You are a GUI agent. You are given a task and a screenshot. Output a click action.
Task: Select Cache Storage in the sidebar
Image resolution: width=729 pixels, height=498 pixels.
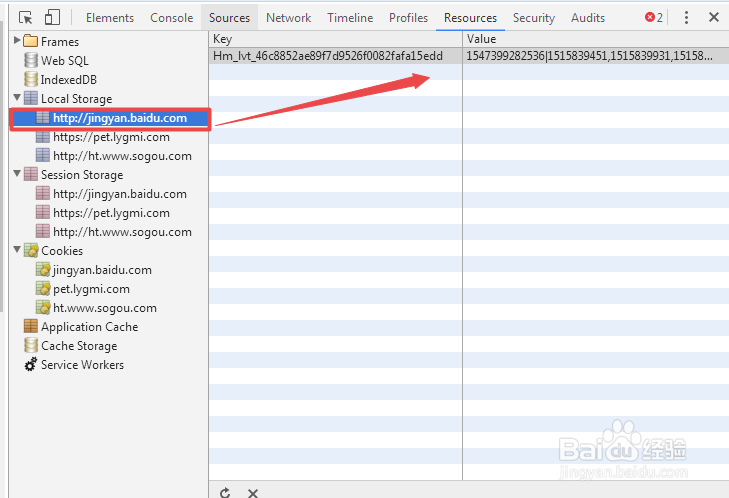coord(79,346)
